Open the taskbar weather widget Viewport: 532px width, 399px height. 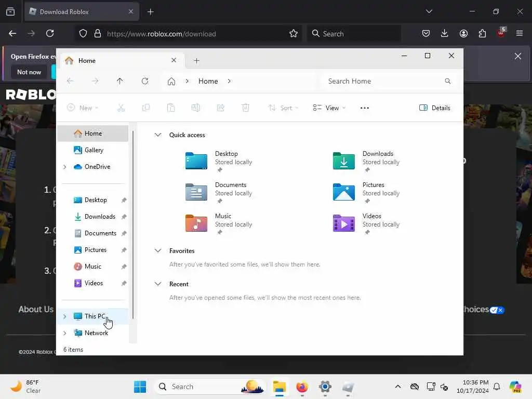(25, 387)
